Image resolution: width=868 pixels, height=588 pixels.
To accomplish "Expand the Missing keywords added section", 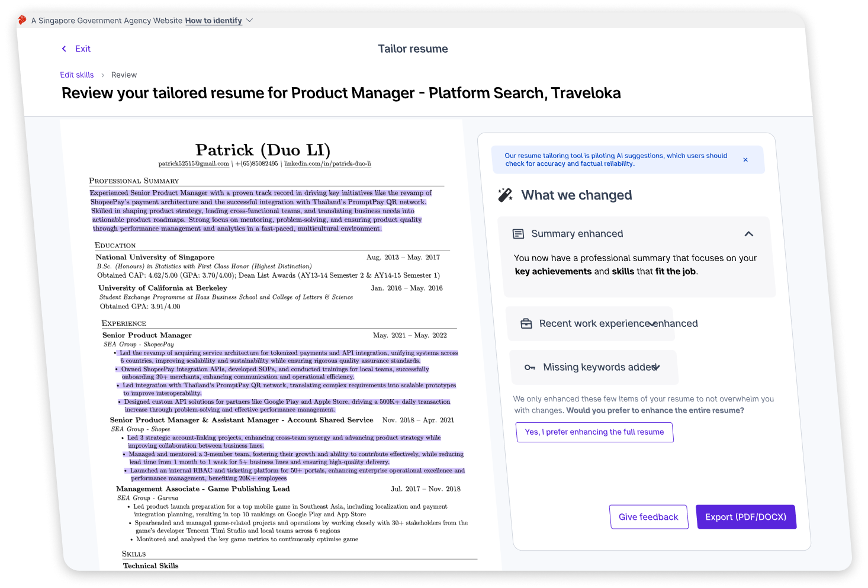I will (x=656, y=368).
